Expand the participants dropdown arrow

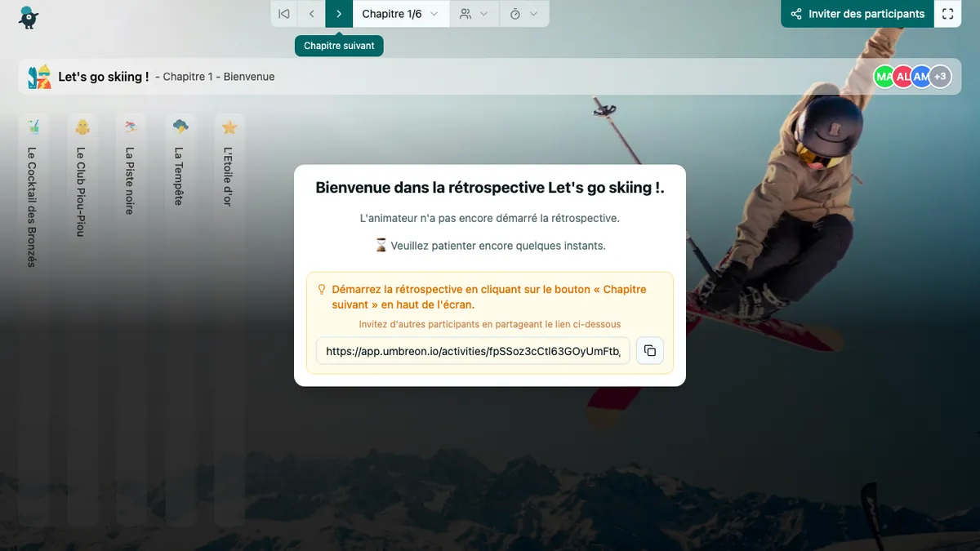click(484, 13)
